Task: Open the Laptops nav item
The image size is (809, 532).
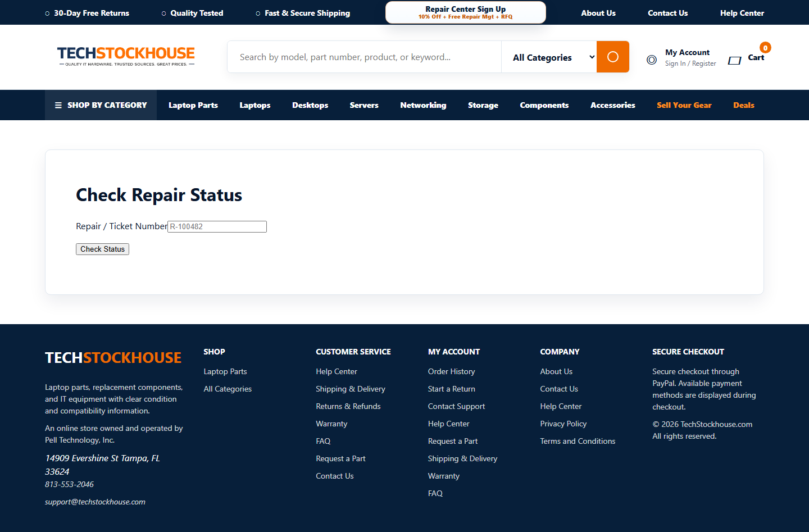Action: pyautogui.click(x=255, y=105)
